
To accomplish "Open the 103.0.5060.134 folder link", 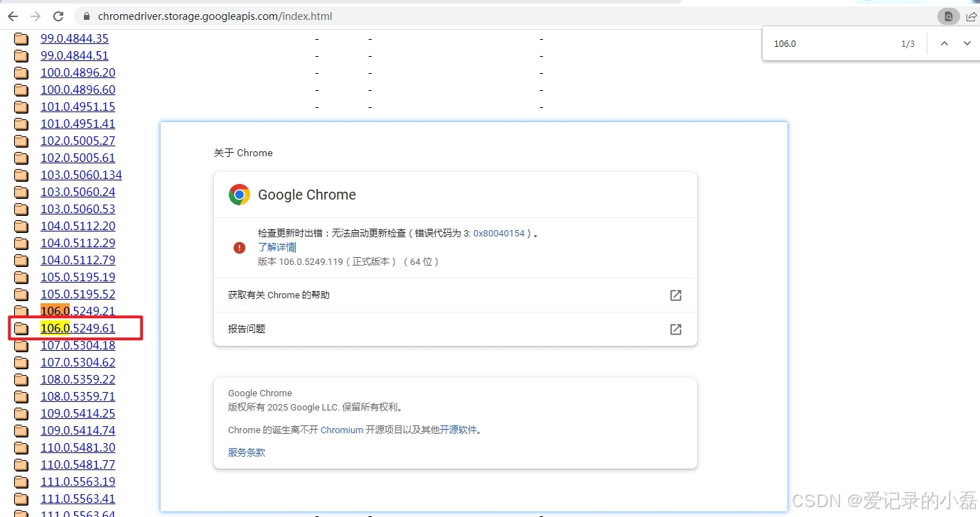I will pos(81,175).
